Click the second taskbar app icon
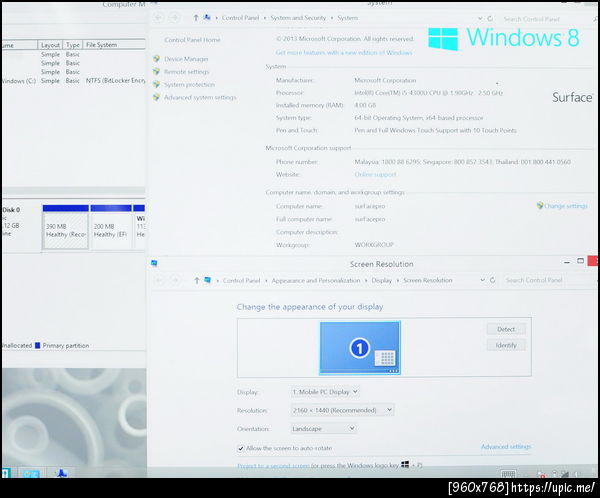The image size is (600, 498). click(31, 474)
